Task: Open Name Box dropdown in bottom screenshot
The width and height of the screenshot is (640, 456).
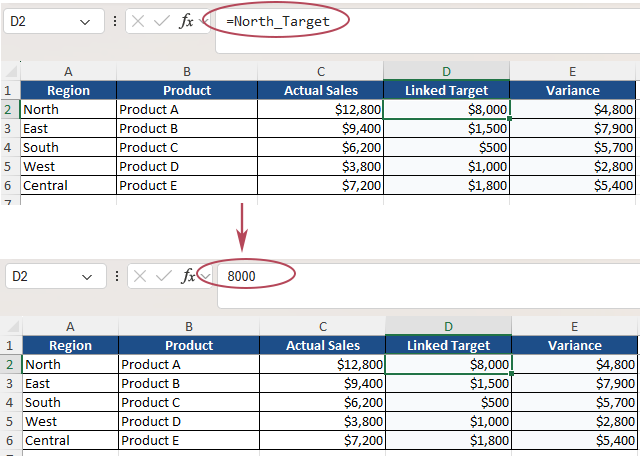Action: 87,277
